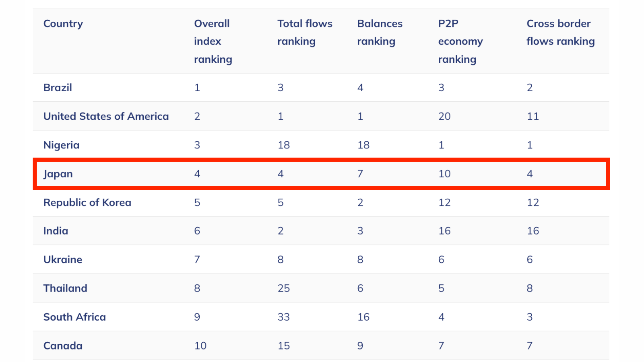Click the Total flows ranking header
The width and height of the screenshot is (644, 362).
click(305, 33)
